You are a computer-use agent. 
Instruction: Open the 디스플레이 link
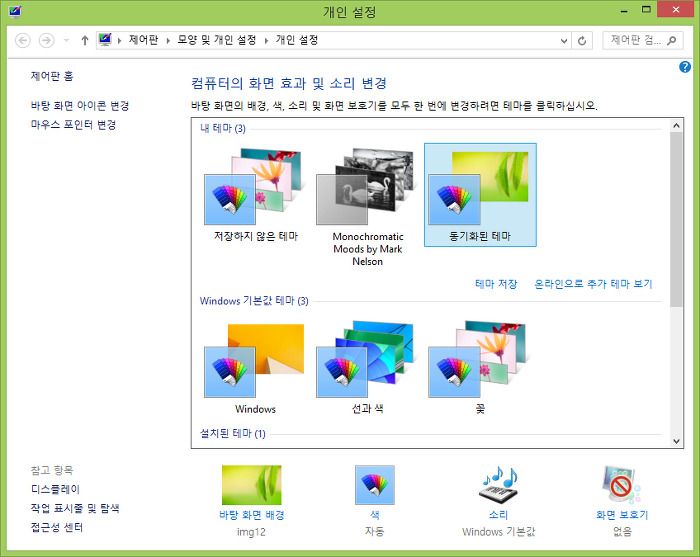(55, 489)
